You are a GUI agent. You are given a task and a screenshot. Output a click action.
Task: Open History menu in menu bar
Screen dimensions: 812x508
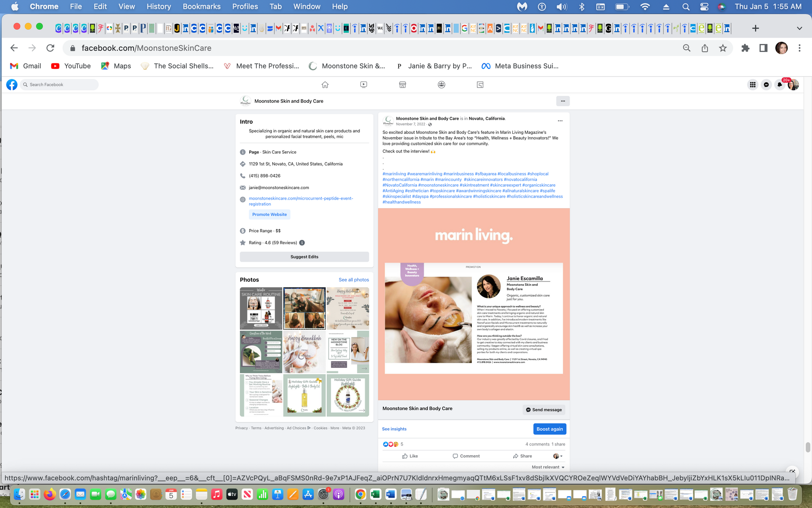(158, 6)
